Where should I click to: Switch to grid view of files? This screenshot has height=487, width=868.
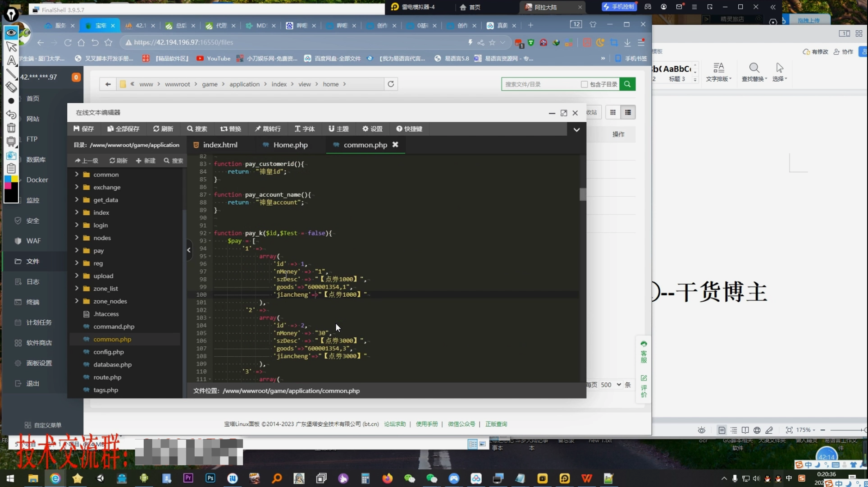[612, 113]
